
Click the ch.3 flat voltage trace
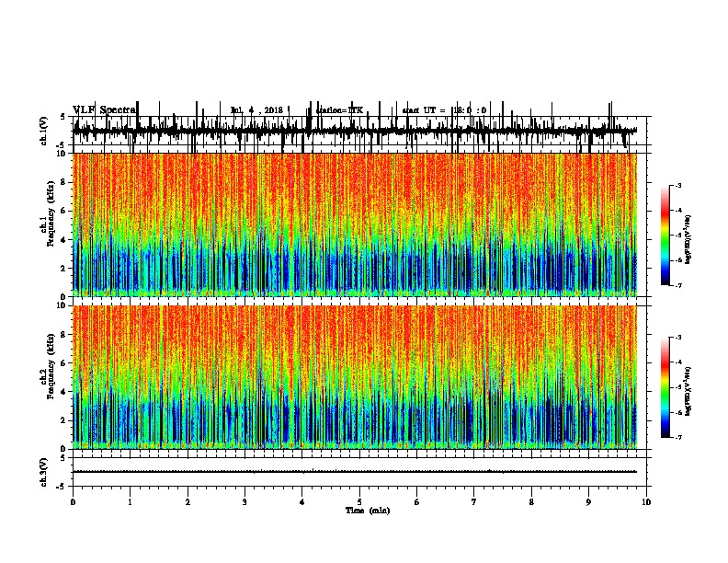pyautogui.click(x=355, y=472)
